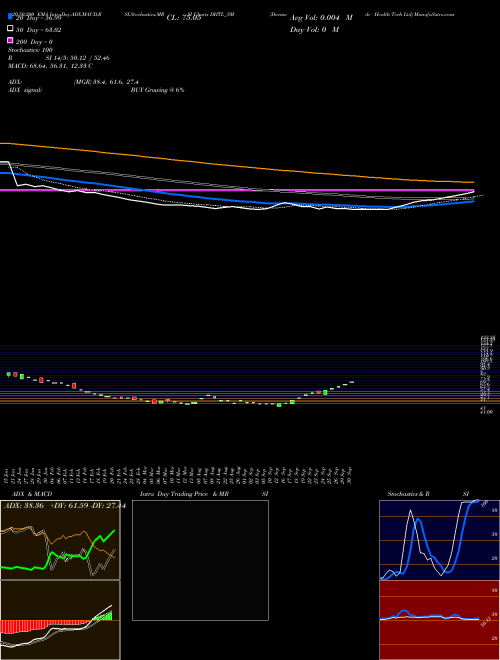Click the white 50 Day EMA legend swatch
This screenshot has width=500, height=660.
click(10, 28)
